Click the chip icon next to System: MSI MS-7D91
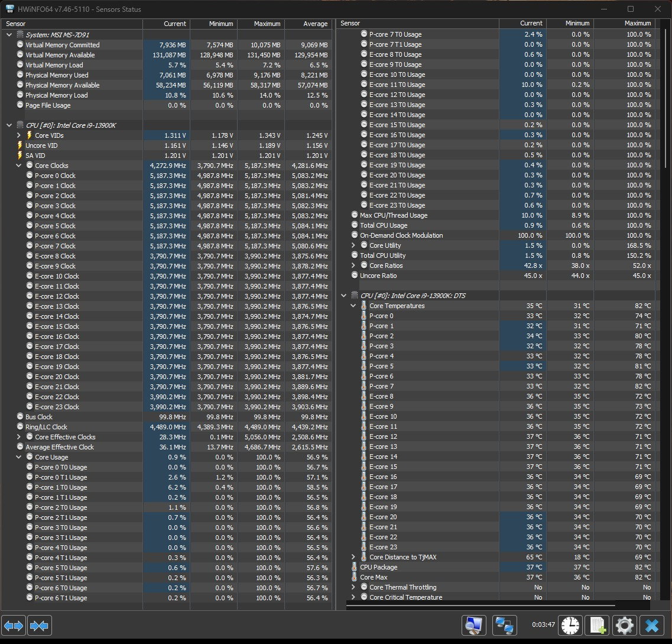 20,34
